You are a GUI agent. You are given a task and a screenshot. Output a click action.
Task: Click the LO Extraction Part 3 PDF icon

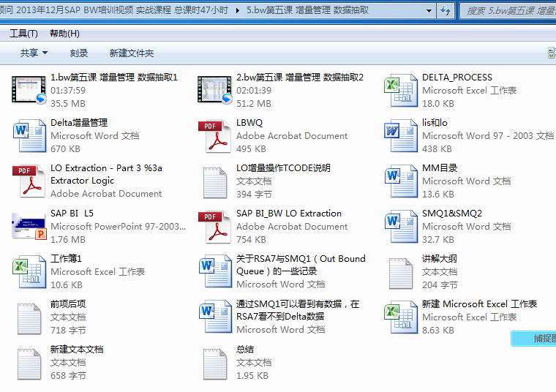[x=29, y=181]
